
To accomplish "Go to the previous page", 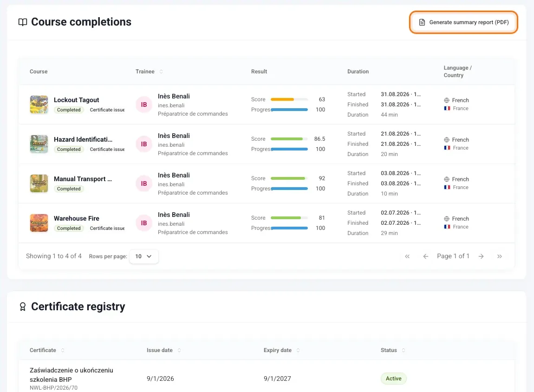I will [x=426, y=256].
